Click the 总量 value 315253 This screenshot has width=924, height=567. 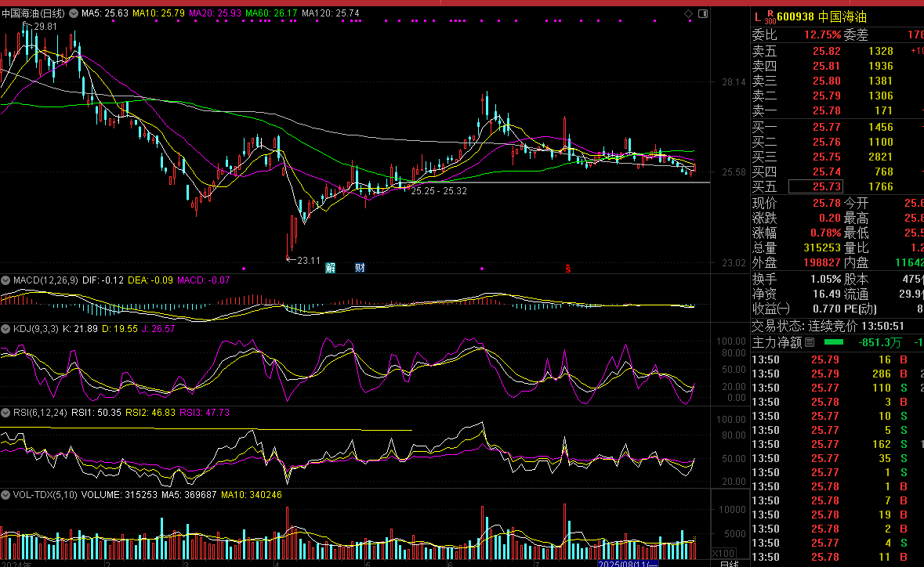tap(822, 247)
